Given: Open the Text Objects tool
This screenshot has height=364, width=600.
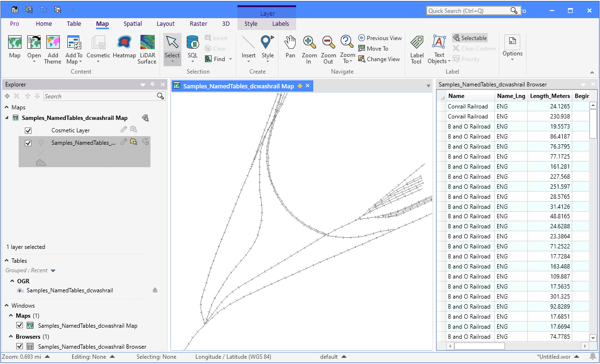Looking at the screenshot, I should [x=439, y=50].
